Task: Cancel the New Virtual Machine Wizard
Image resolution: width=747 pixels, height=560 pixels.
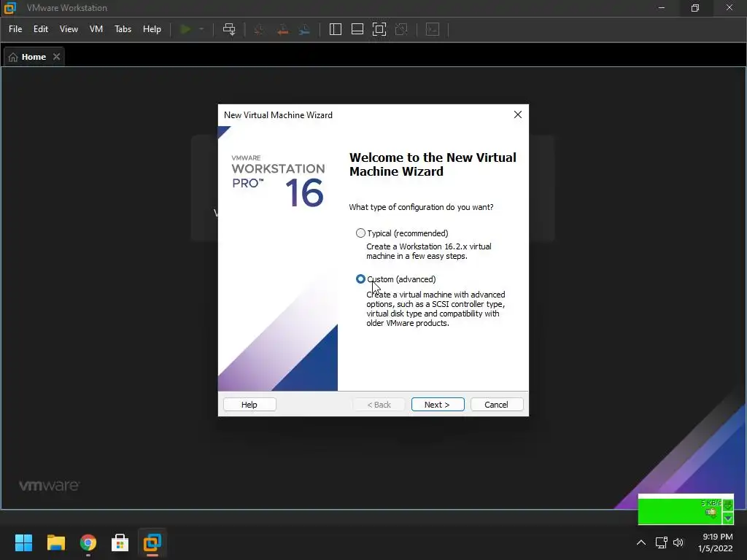Action: click(x=496, y=404)
